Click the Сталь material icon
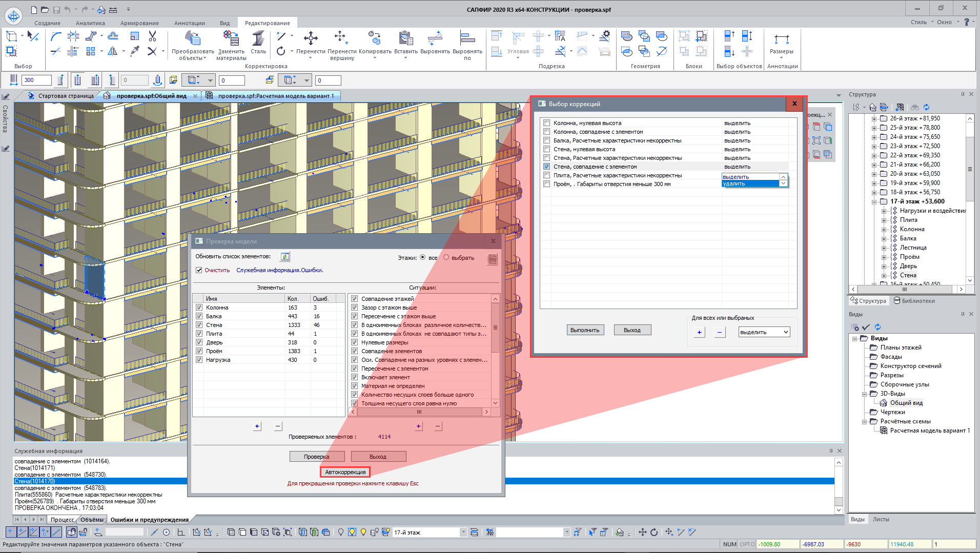The image size is (980, 553). click(258, 38)
